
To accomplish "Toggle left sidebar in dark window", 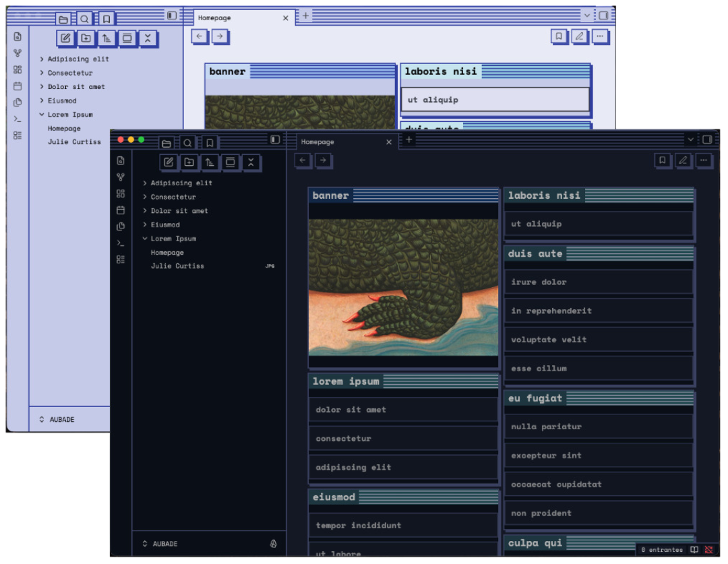I will click(x=275, y=139).
